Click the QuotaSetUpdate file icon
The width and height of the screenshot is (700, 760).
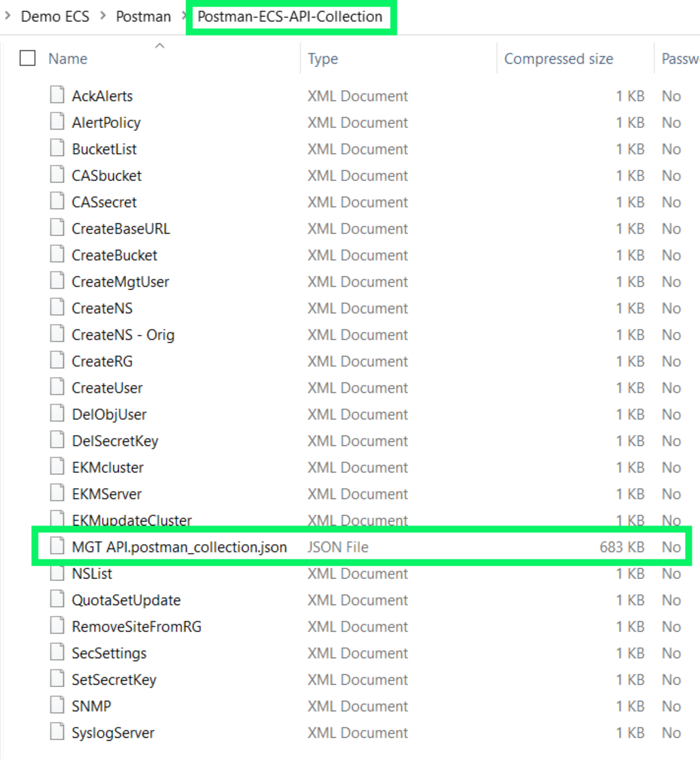coord(57,599)
